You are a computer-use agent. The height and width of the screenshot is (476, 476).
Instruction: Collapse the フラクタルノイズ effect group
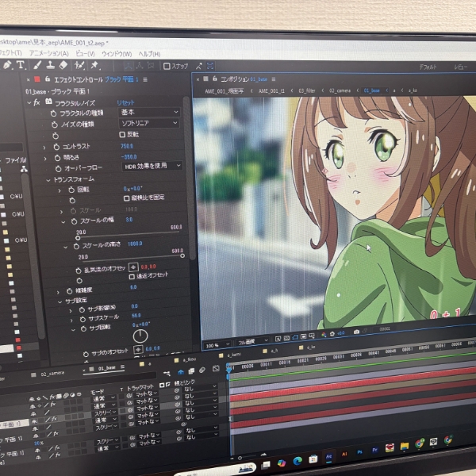pos(29,103)
